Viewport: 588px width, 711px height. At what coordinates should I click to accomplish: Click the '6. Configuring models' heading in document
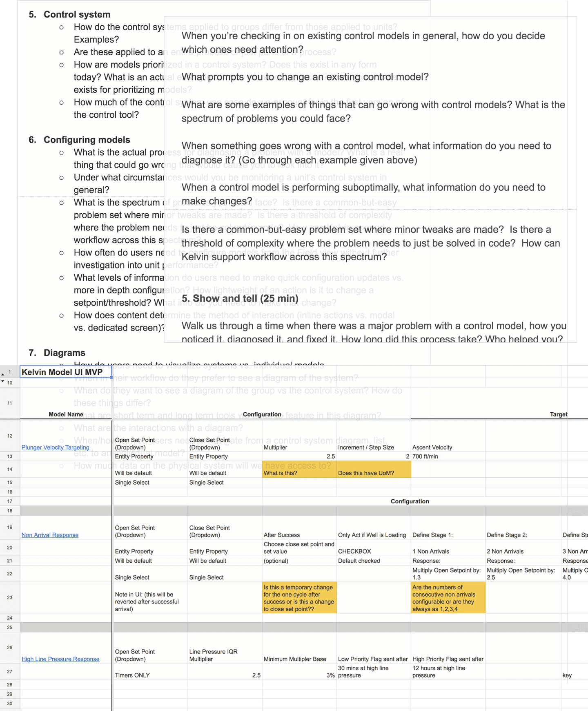pos(79,140)
